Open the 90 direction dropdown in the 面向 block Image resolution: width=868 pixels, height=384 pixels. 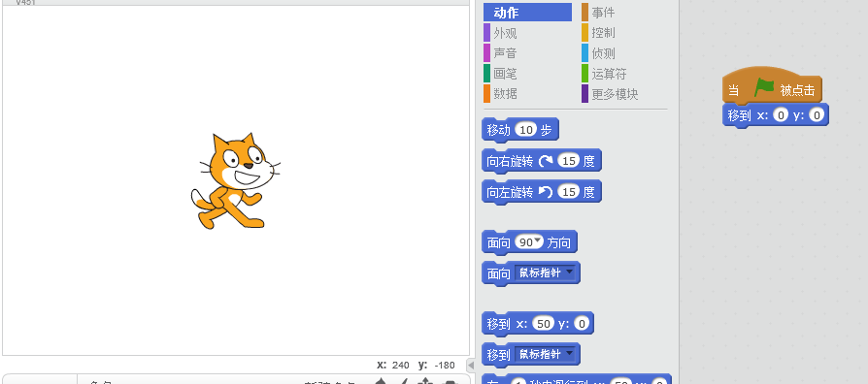tap(529, 242)
